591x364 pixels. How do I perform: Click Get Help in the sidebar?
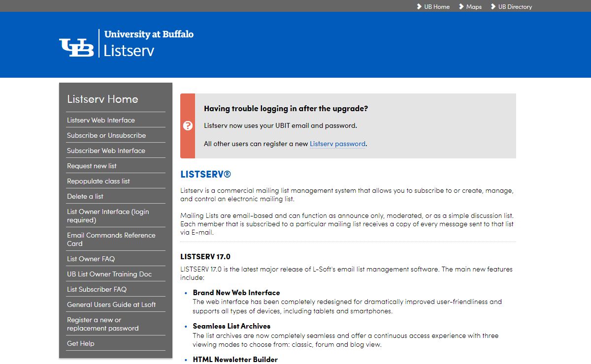click(x=81, y=343)
